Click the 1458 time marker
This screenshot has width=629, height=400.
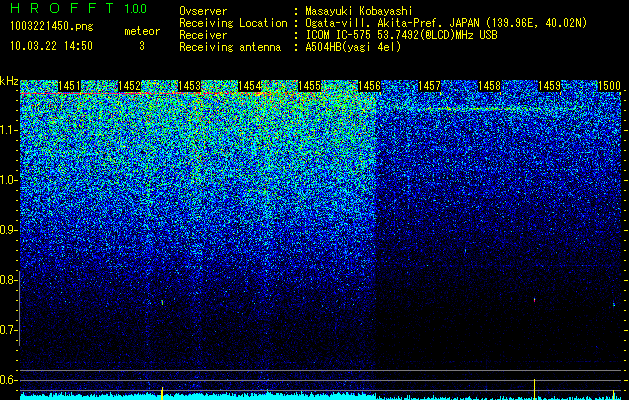point(489,86)
